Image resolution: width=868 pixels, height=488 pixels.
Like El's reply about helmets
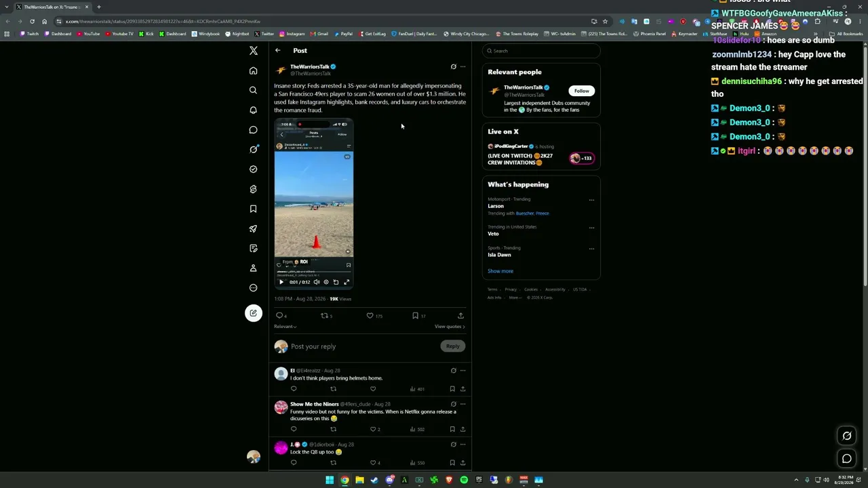click(x=372, y=389)
